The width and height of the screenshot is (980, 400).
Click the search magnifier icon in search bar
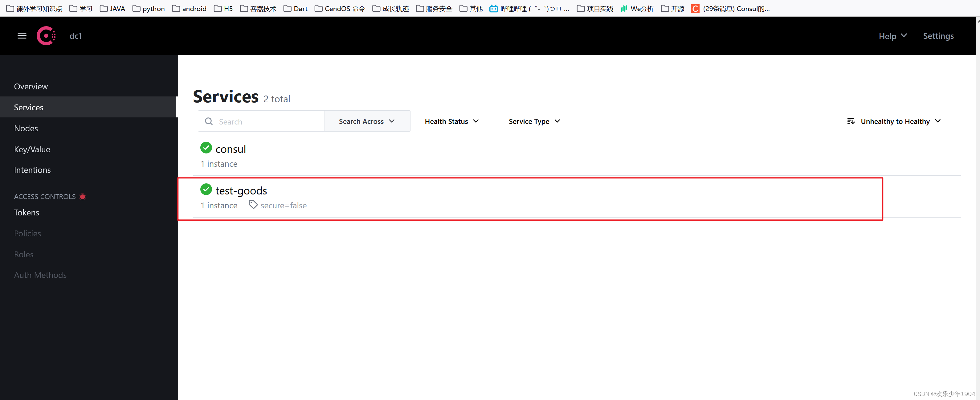(x=209, y=121)
